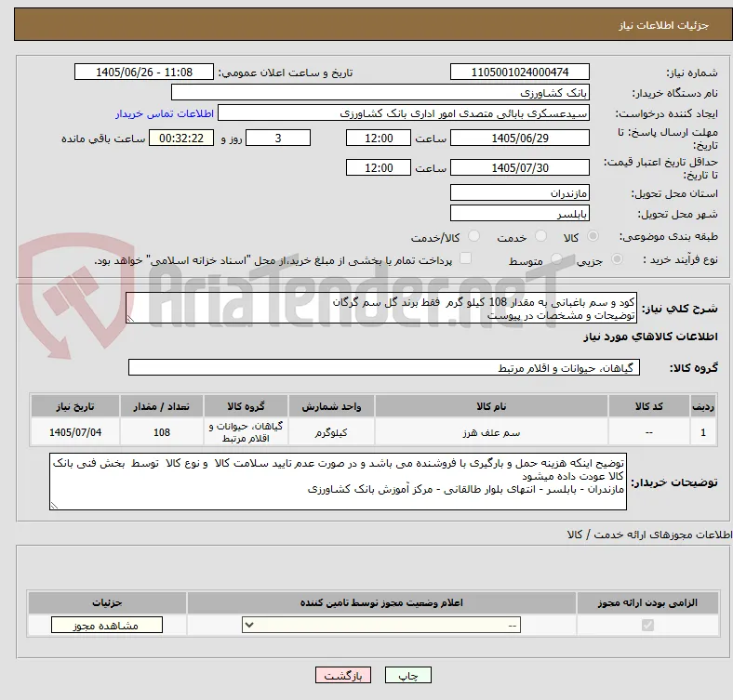Click the کد کالا column header

649,406
